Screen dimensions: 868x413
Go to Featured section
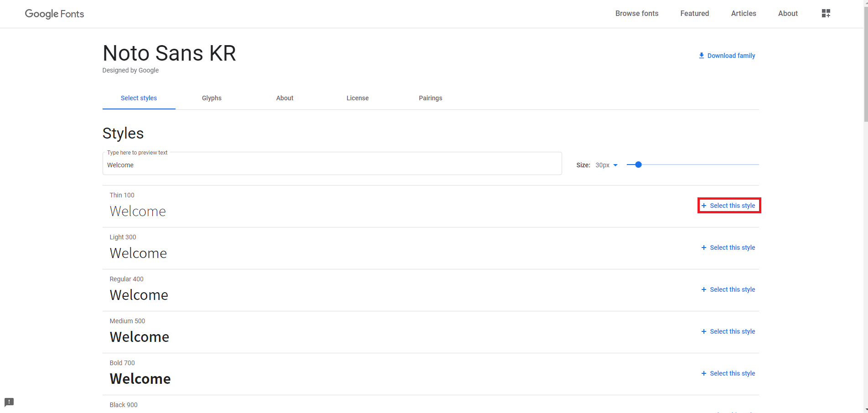tap(694, 13)
